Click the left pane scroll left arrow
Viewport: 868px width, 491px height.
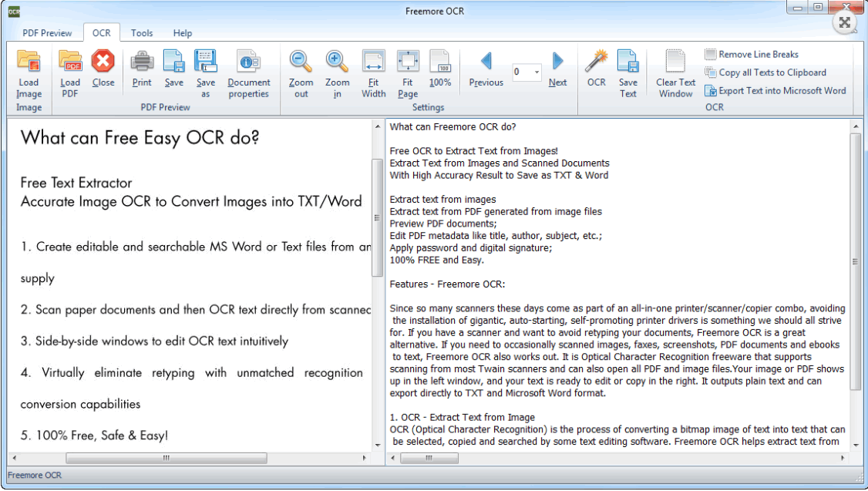point(14,458)
